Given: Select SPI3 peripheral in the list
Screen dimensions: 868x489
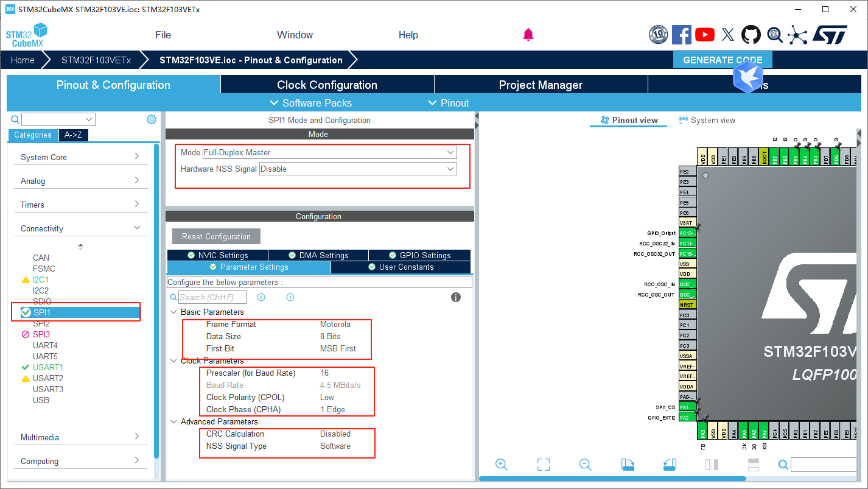Looking at the screenshot, I should pos(41,334).
